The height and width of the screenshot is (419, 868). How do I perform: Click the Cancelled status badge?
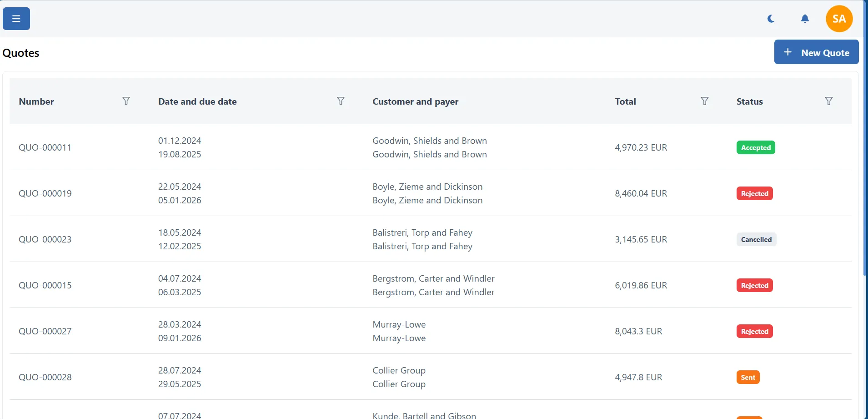click(x=756, y=239)
